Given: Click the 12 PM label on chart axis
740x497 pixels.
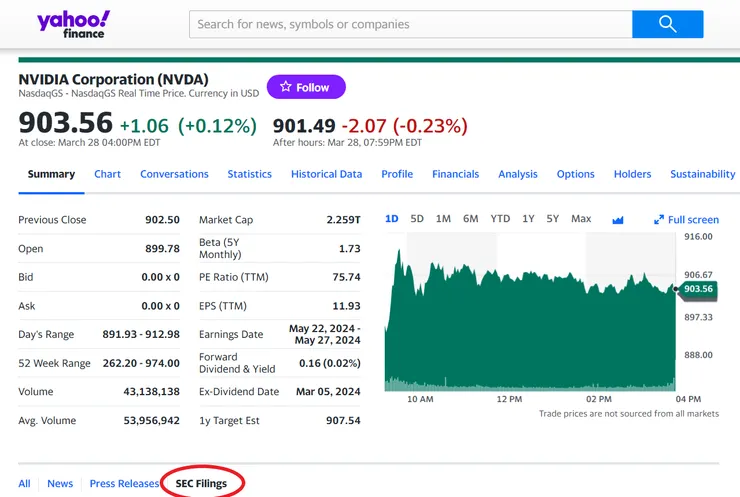Looking at the screenshot, I should point(509,399).
